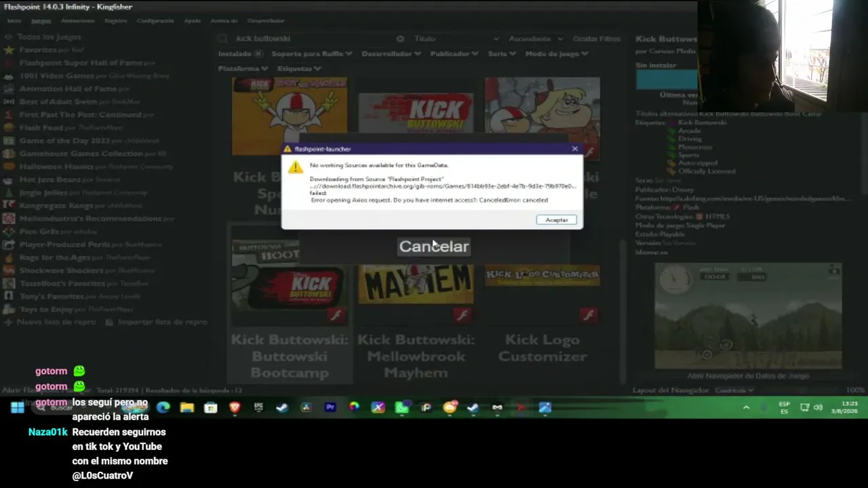
Task: Click the Motocross tag in game details
Action: pyautogui.click(x=695, y=146)
